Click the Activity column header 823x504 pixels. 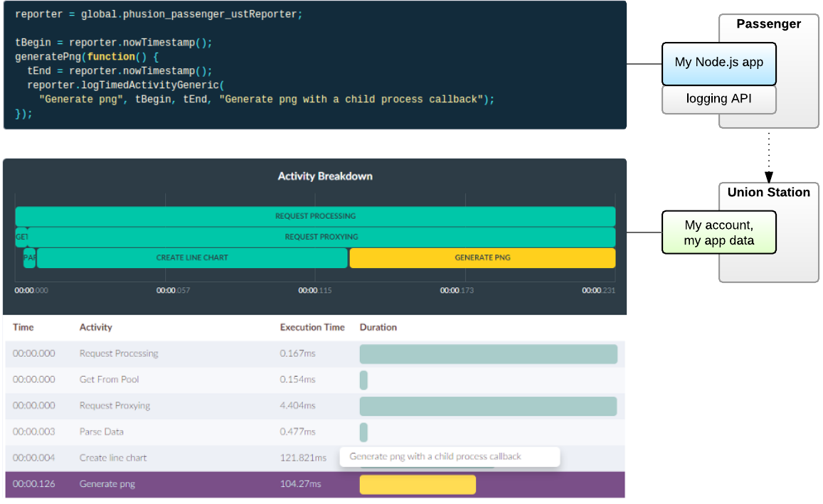point(95,327)
